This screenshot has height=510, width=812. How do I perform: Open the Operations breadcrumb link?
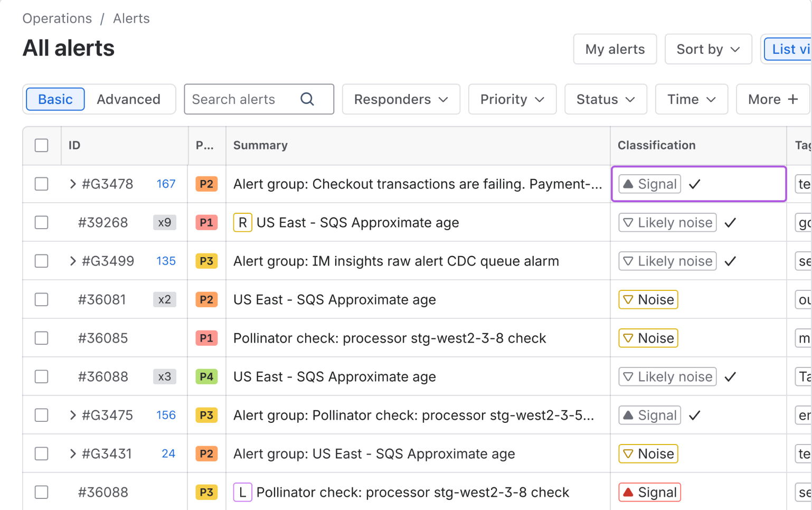click(57, 18)
